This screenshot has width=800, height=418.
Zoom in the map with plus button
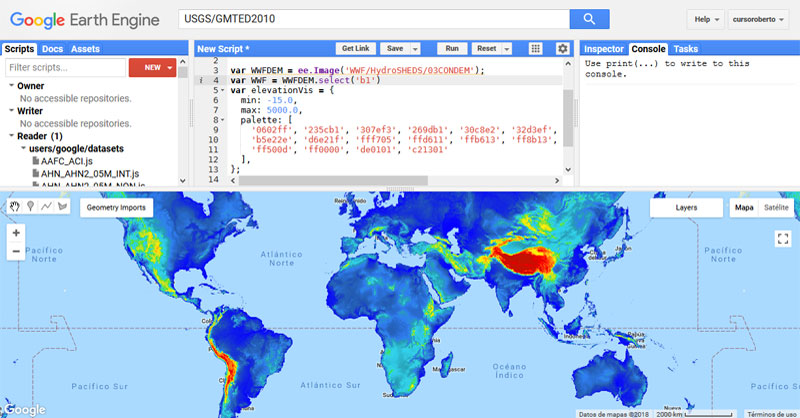click(16, 233)
